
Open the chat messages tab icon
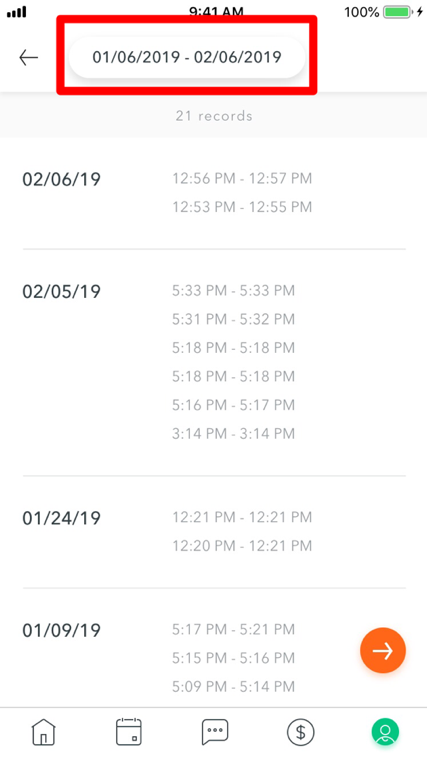215,732
